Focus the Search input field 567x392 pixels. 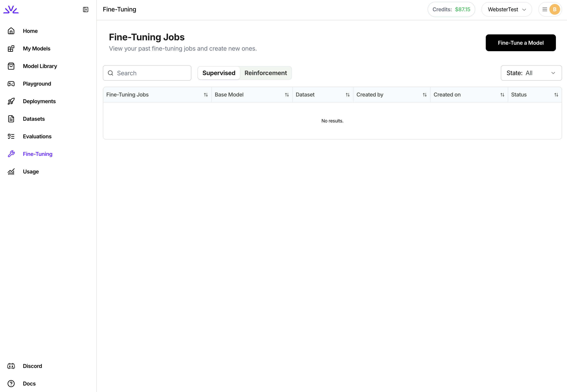(147, 73)
